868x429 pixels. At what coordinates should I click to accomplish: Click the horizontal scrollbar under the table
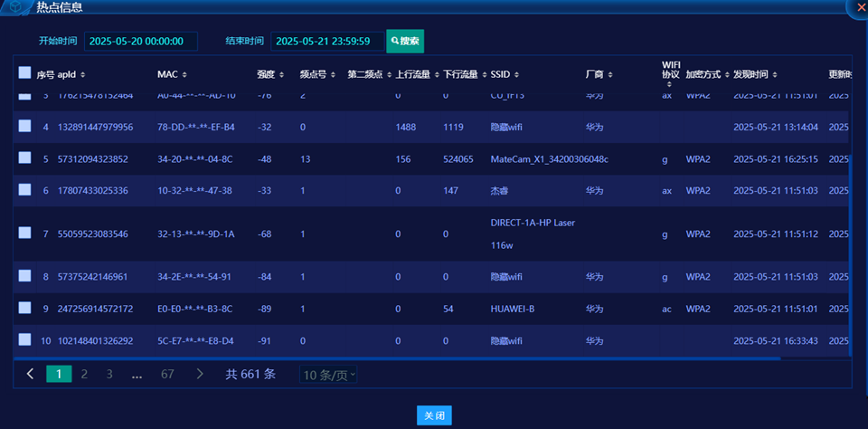point(398,358)
